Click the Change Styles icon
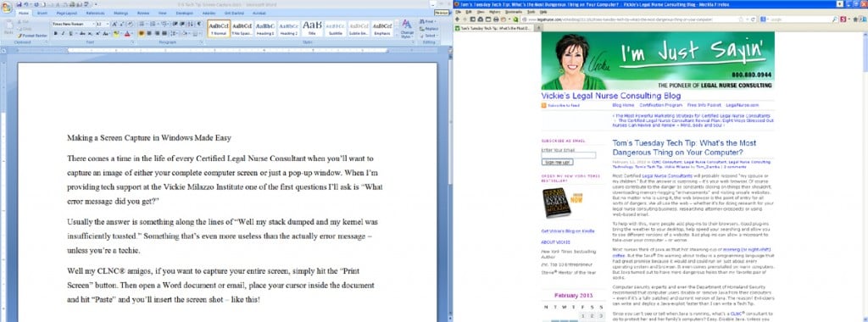868x322 pixels. [x=407, y=29]
